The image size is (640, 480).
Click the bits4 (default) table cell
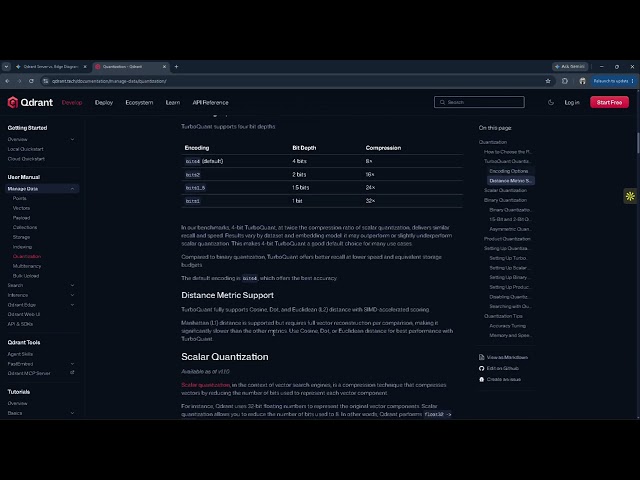204,161
